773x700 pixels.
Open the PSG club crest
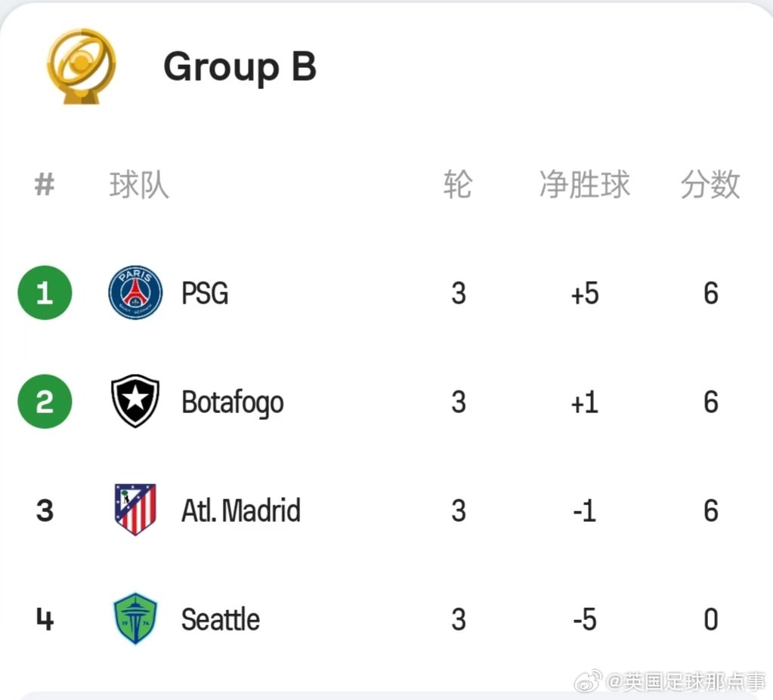(x=135, y=293)
